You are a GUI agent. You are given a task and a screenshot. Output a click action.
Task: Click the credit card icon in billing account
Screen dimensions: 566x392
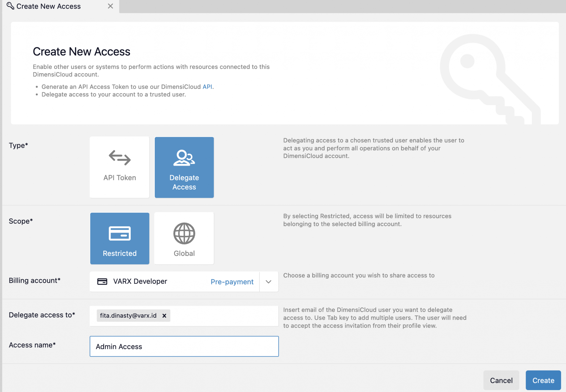(102, 281)
